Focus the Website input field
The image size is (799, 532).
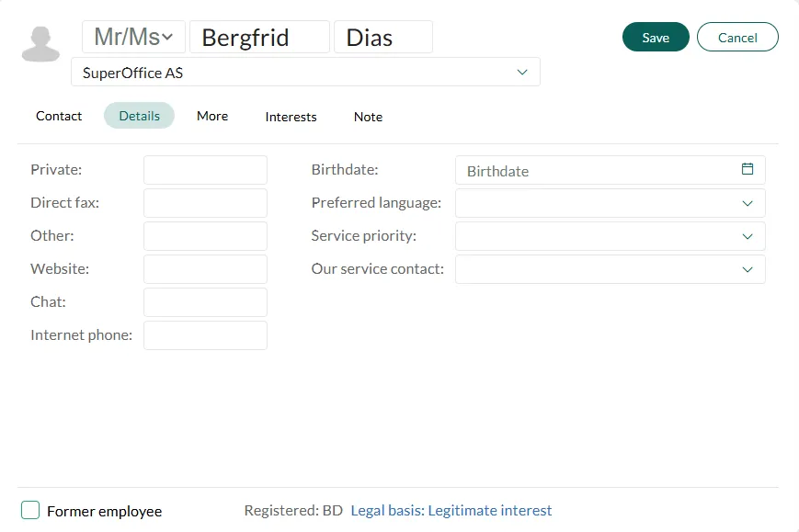(205, 269)
